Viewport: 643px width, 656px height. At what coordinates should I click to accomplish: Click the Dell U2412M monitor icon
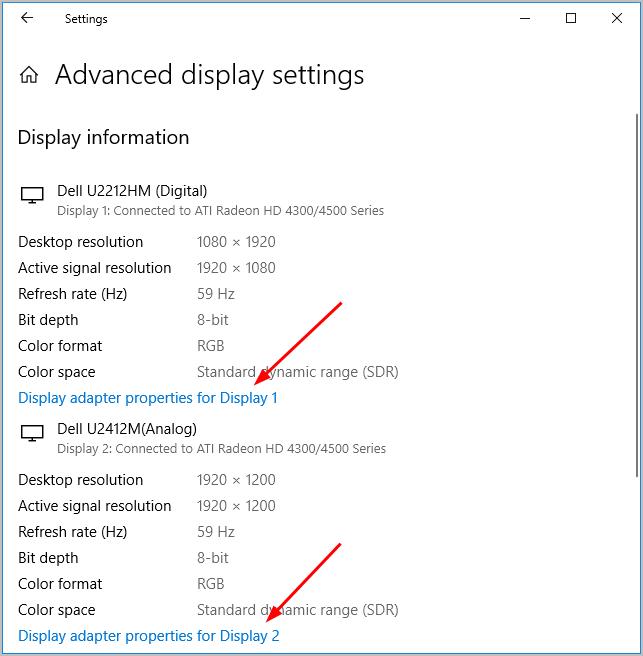(x=32, y=434)
